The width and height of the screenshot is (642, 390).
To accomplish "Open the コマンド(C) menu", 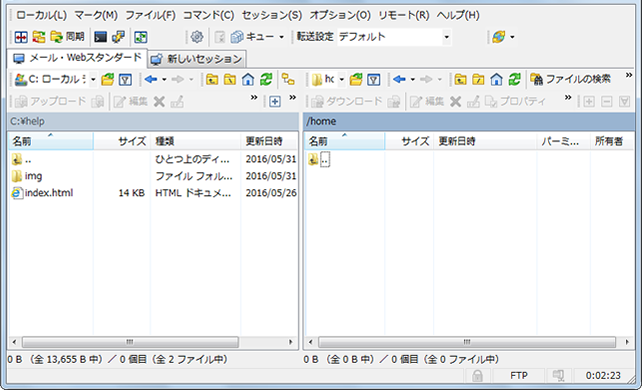I will pos(208,16).
